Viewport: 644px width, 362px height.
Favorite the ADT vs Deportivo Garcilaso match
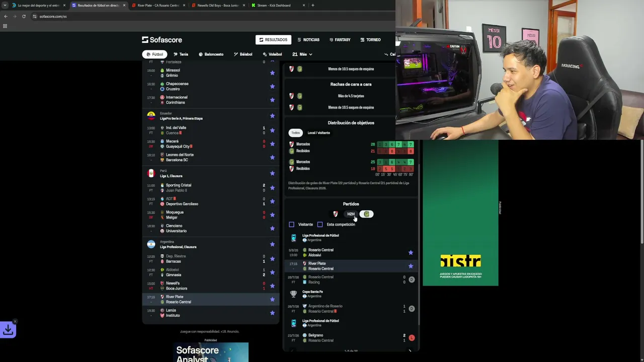pos(272,201)
